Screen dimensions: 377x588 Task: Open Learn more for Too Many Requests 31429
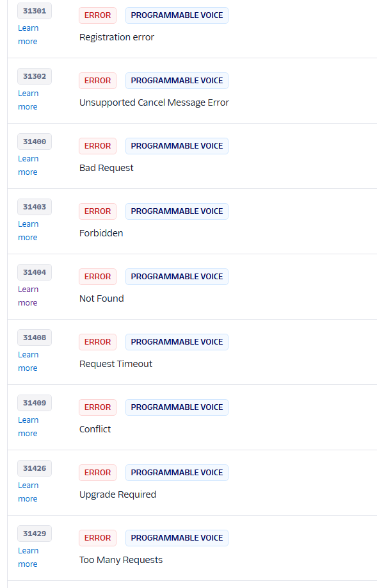(x=28, y=557)
